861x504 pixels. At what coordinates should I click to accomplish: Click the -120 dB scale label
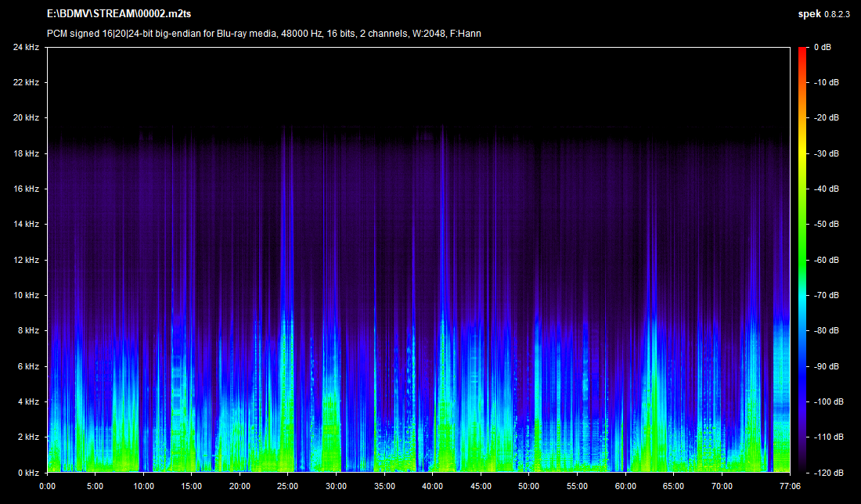pos(827,473)
